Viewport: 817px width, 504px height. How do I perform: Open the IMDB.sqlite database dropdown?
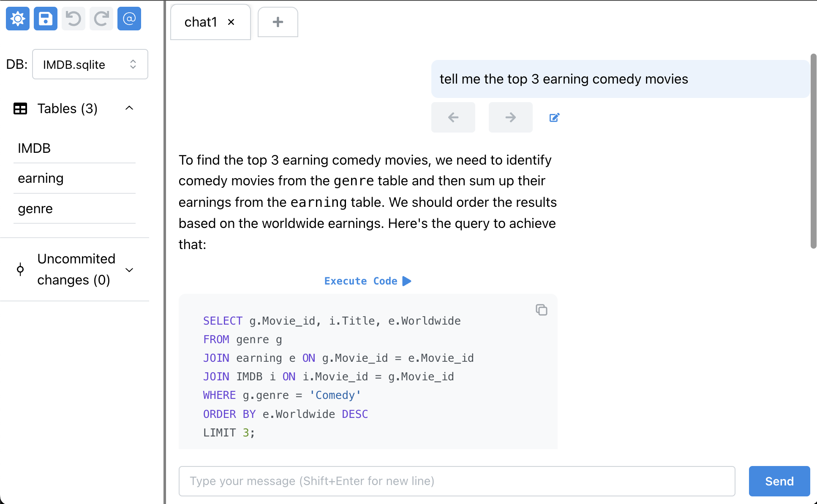pos(90,64)
